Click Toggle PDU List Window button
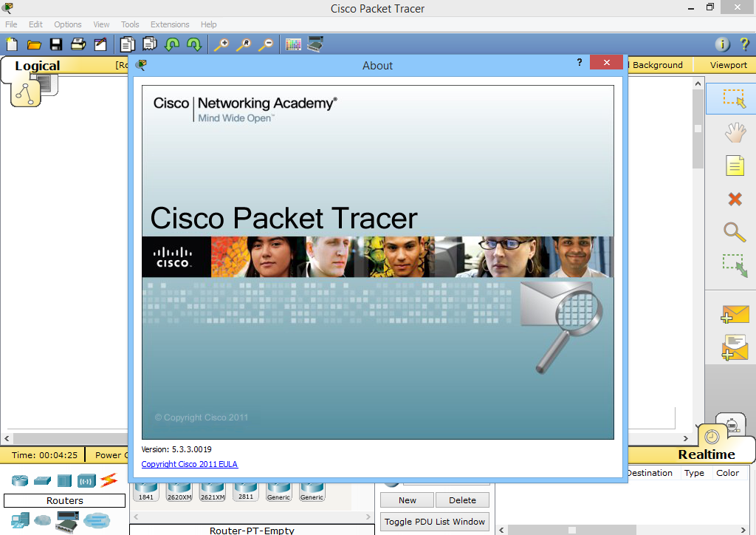 click(434, 521)
